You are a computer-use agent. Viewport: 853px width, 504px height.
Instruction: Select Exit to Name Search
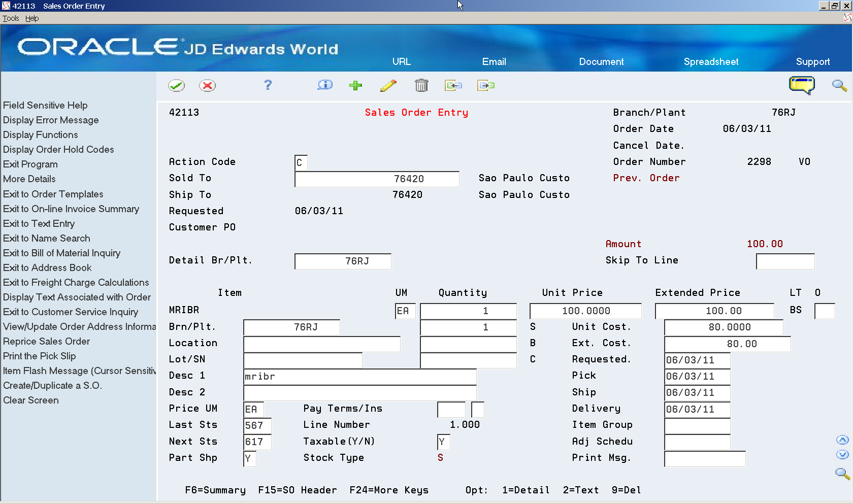pos(47,238)
